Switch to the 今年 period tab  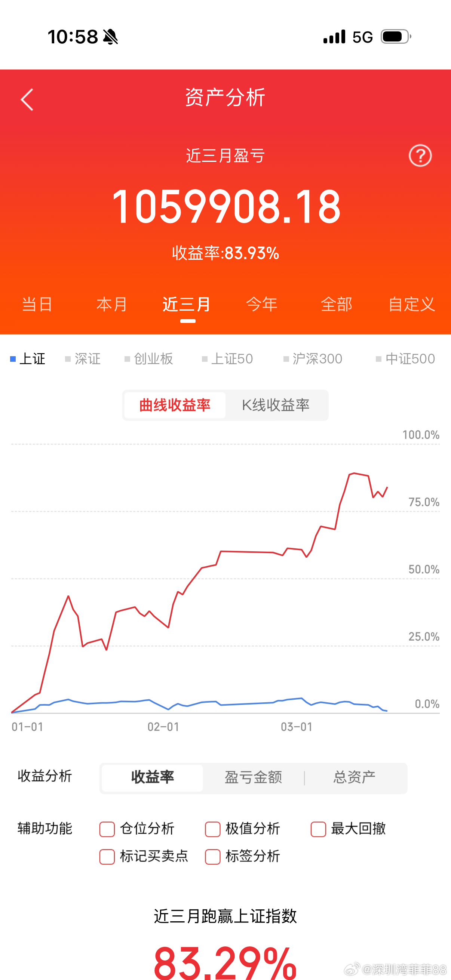[262, 304]
